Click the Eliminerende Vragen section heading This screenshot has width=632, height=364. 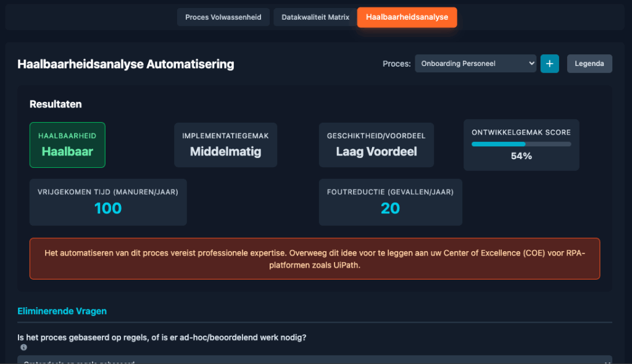[x=62, y=311]
